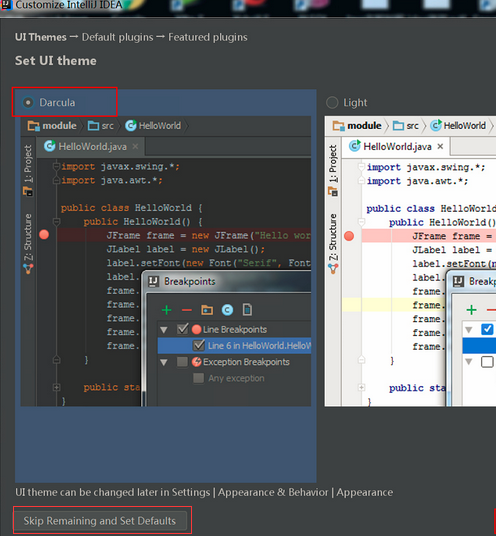Click red breakpoint dot in Light preview gutter
496x536 pixels.
349,236
